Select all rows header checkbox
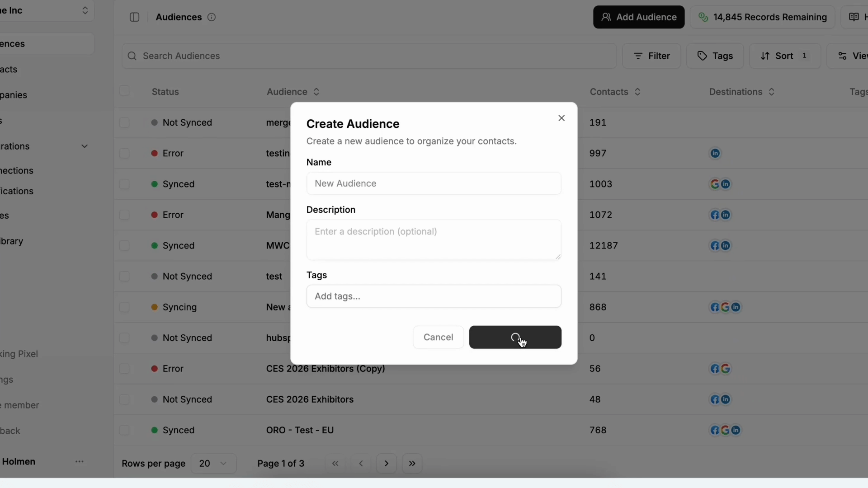868x488 pixels. click(x=124, y=91)
